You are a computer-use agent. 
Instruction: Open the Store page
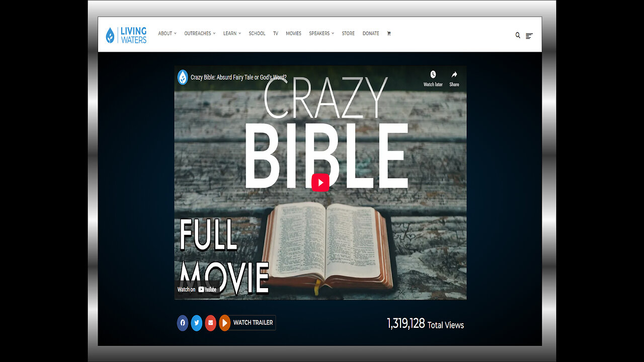click(x=348, y=34)
